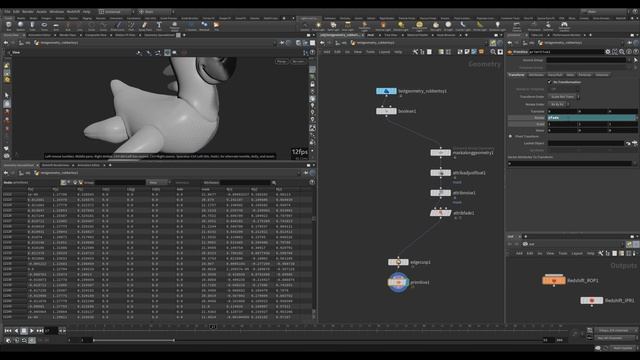Image resolution: width=640 pixels, height=360 pixels.
Task: Play the animation backward
Action: click(16, 331)
